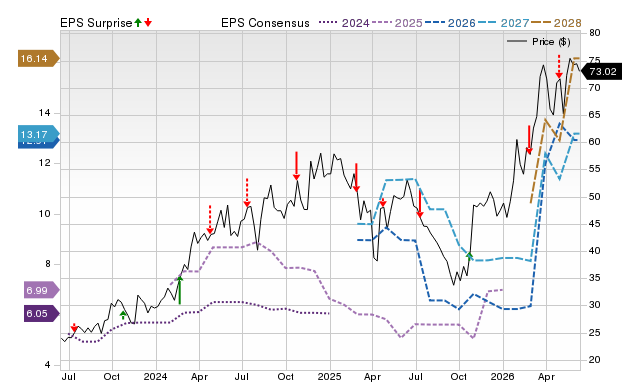The height and width of the screenshot is (382, 640).
Task: Toggle the Price ($) legend entry
Action: point(538,42)
